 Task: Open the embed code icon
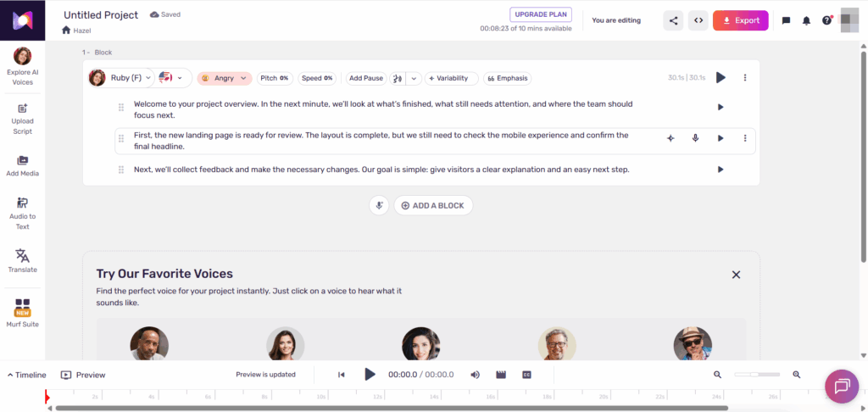698,20
